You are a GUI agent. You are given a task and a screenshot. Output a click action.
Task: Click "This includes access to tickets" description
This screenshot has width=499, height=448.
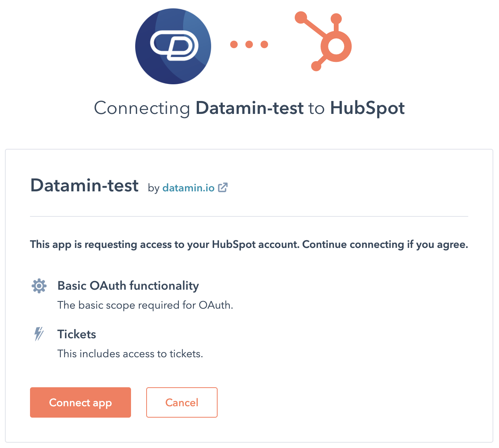pyautogui.click(x=130, y=354)
